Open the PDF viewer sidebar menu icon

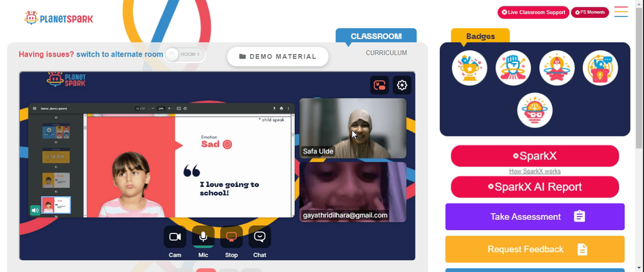click(35, 109)
